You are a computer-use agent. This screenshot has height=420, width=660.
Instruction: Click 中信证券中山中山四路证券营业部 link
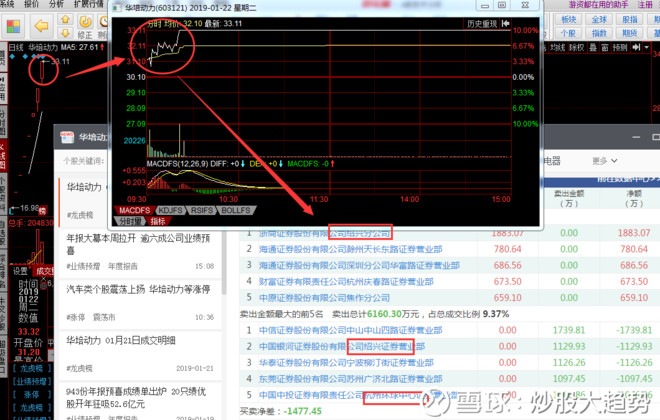pos(351,330)
